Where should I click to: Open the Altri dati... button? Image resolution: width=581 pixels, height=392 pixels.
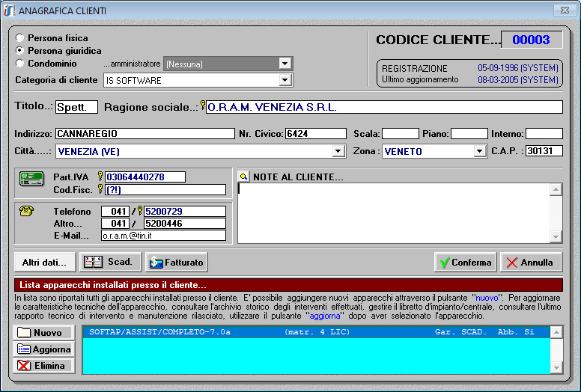(x=44, y=262)
